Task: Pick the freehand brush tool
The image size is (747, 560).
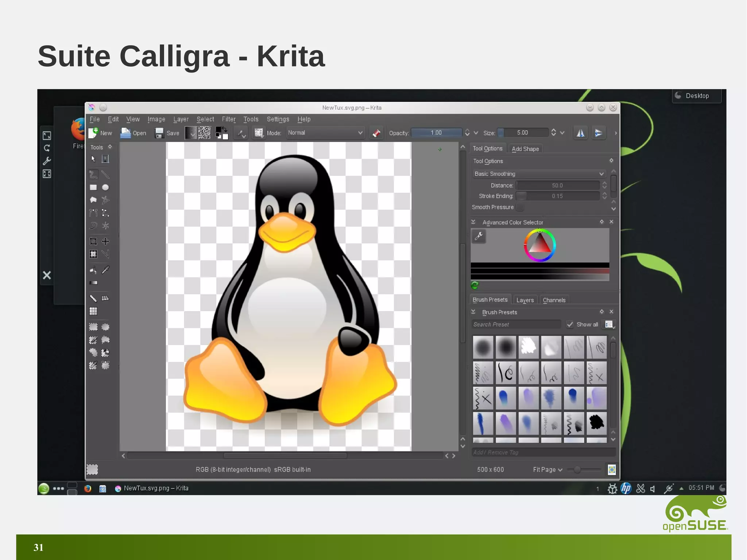Action: pyautogui.click(x=93, y=175)
